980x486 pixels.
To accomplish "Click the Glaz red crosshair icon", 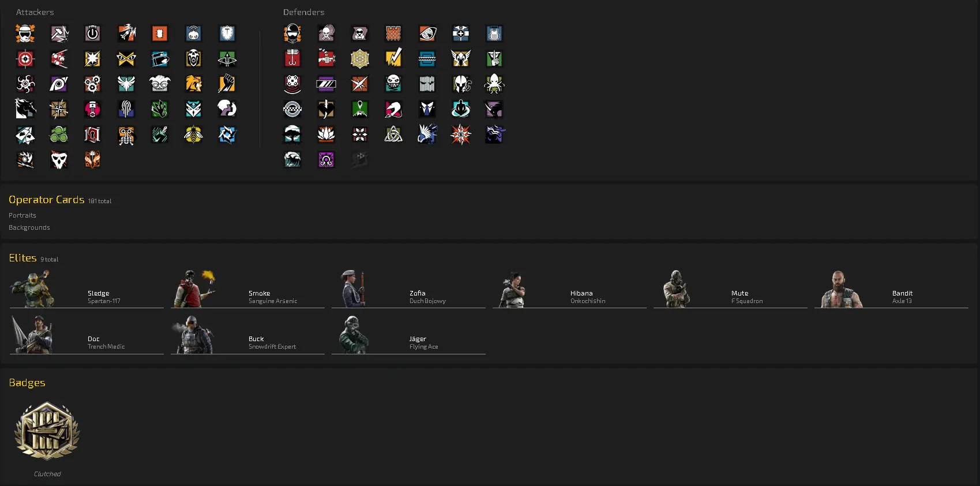I will pyautogui.click(x=25, y=59).
